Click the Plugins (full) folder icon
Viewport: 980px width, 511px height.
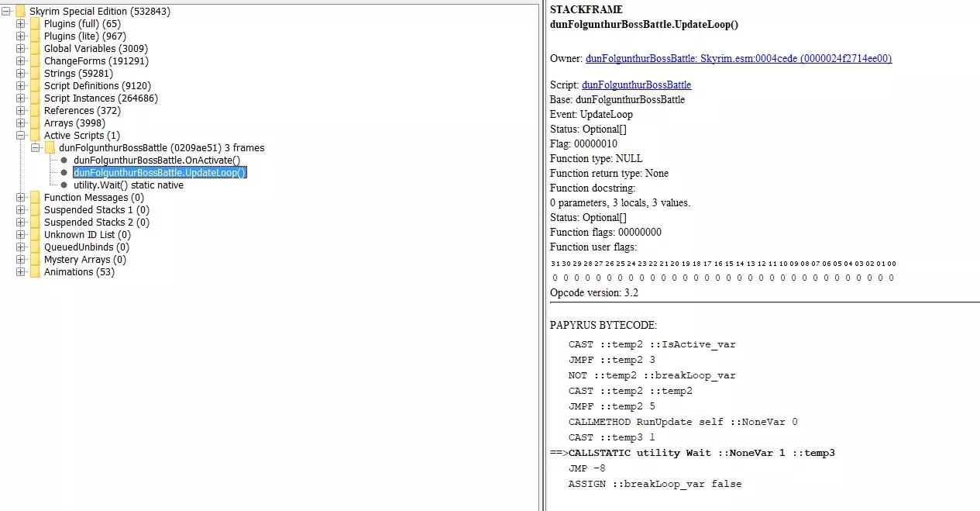[35, 24]
